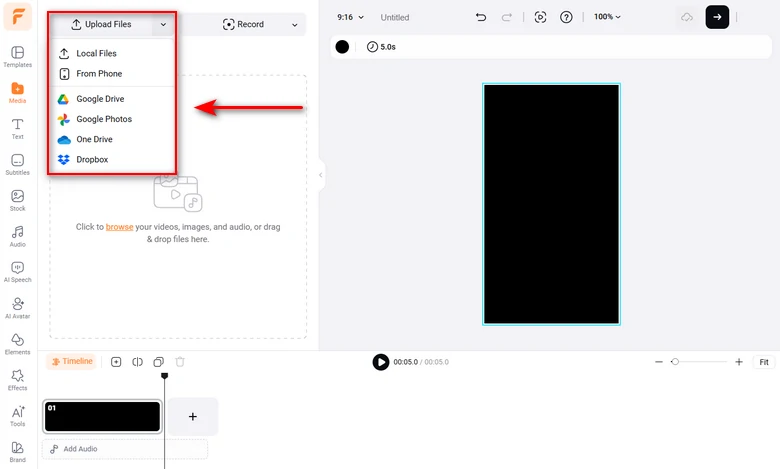
Task: Click the Fit timeline button
Action: coord(764,362)
